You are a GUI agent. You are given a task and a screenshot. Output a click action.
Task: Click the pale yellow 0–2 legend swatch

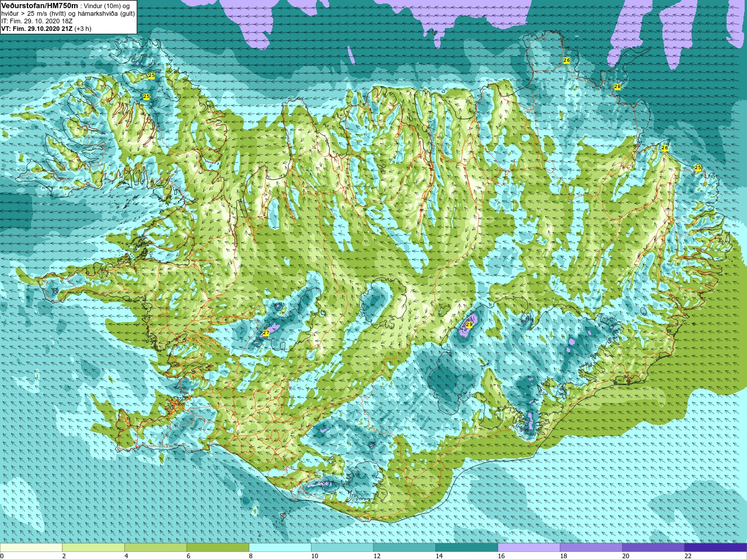[x=31, y=547]
